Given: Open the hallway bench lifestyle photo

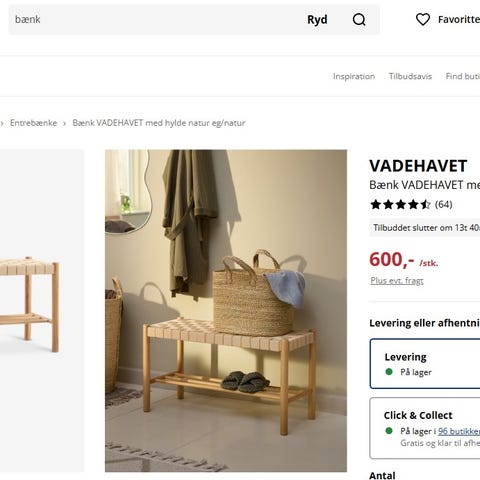Looking at the screenshot, I should point(226,311).
